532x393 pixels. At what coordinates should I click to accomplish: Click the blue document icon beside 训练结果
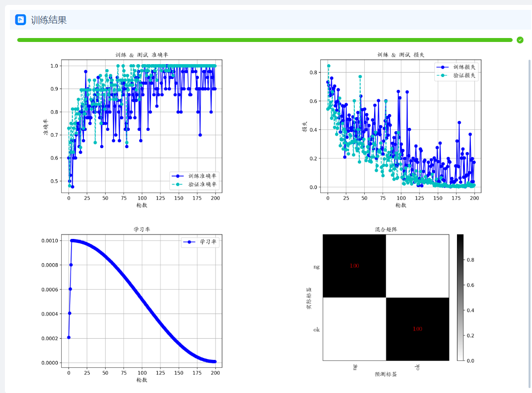pyautogui.click(x=21, y=20)
